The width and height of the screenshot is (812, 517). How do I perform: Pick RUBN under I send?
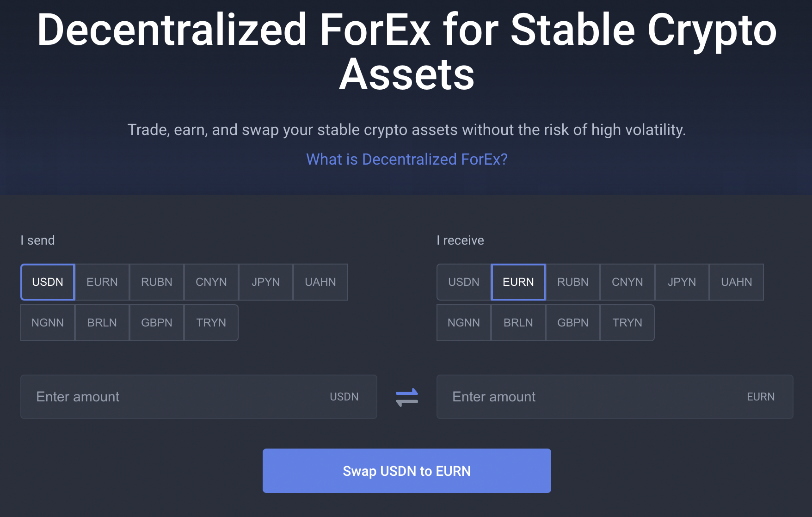(x=157, y=282)
